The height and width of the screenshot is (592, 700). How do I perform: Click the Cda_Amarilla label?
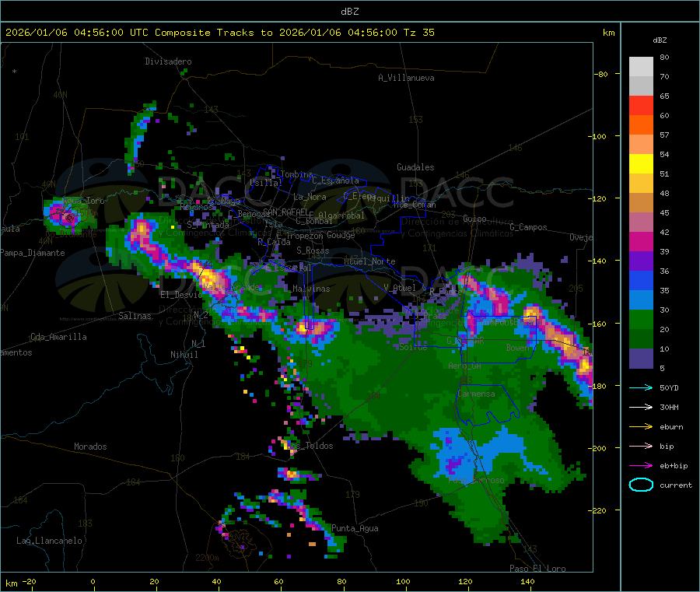click(x=58, y=337)
